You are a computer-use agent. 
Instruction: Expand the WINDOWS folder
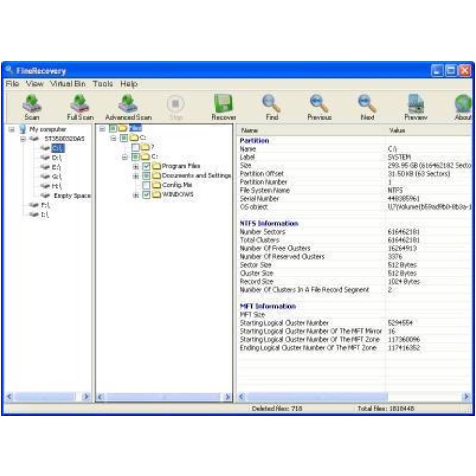[136, 195]
